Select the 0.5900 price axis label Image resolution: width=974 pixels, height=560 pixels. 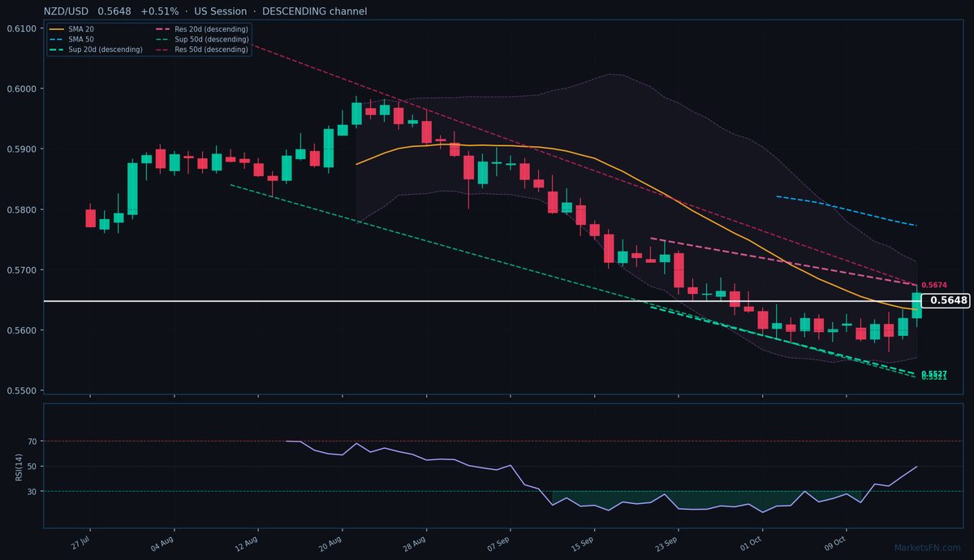point(21,149)
